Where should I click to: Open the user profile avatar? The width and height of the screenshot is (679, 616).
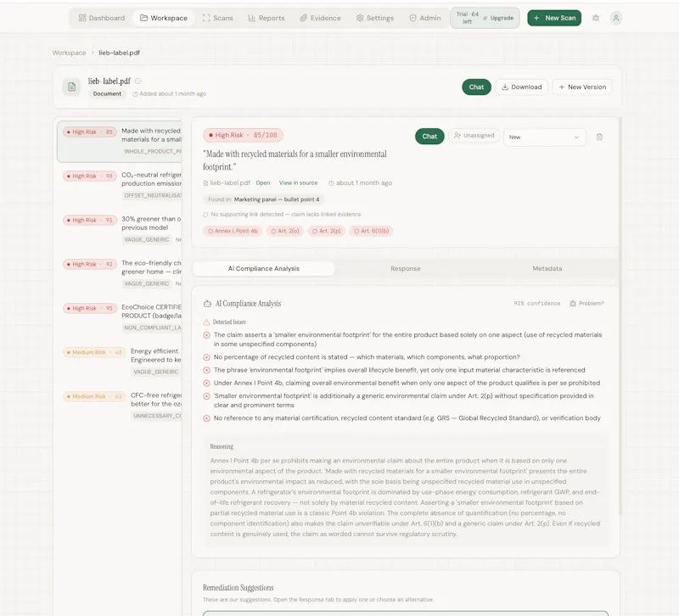(x=616, y=18)
